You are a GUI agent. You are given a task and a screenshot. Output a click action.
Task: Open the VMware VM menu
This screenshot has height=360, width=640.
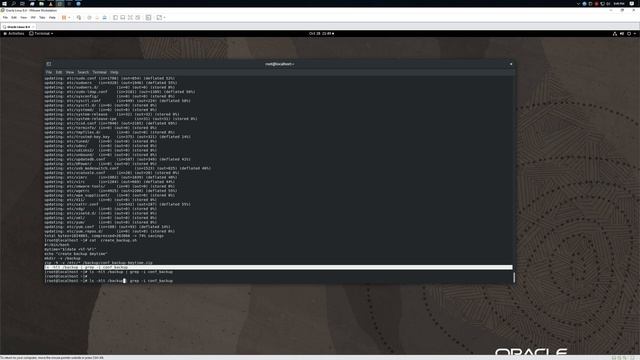click(x=33, y=18)
